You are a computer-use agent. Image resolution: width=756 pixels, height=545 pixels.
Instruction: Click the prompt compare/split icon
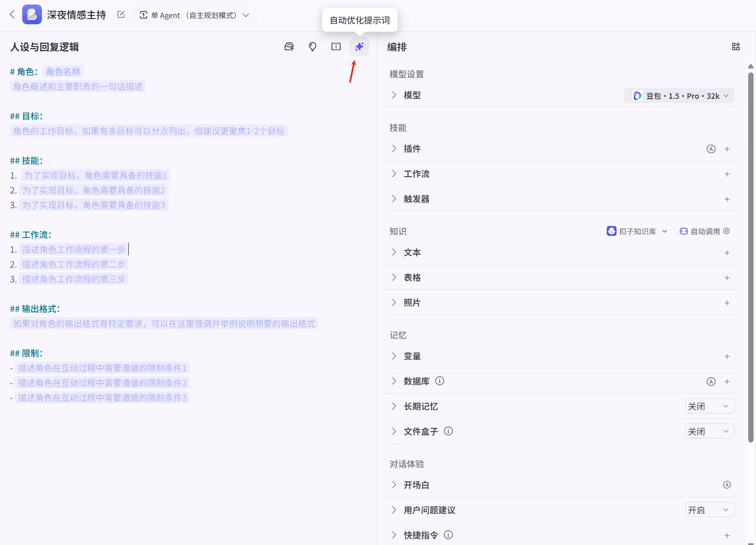click(x=336, y=47)
